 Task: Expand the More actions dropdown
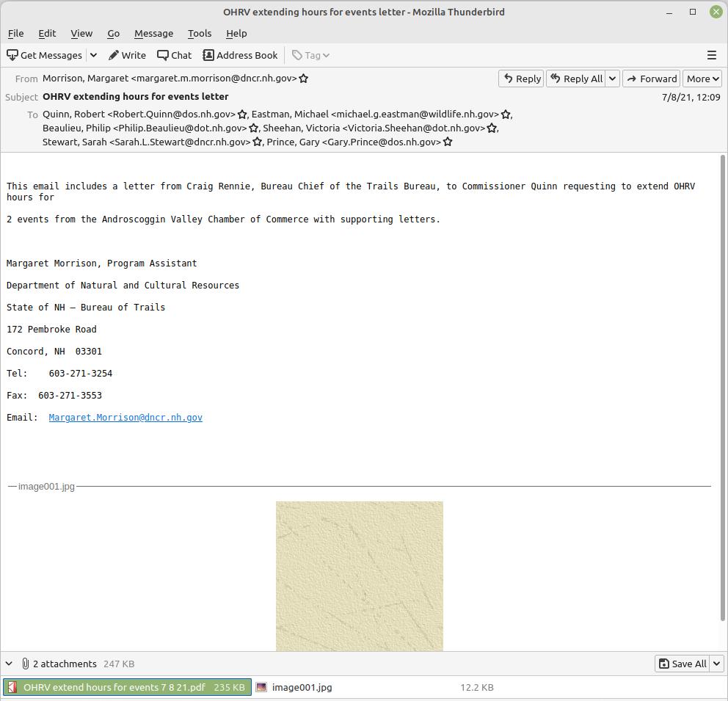[702, 79]
